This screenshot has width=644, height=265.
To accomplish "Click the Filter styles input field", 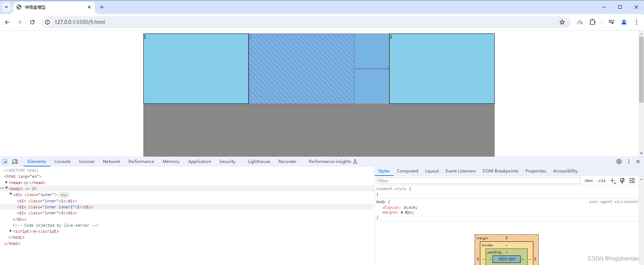I will coord(479,181).
